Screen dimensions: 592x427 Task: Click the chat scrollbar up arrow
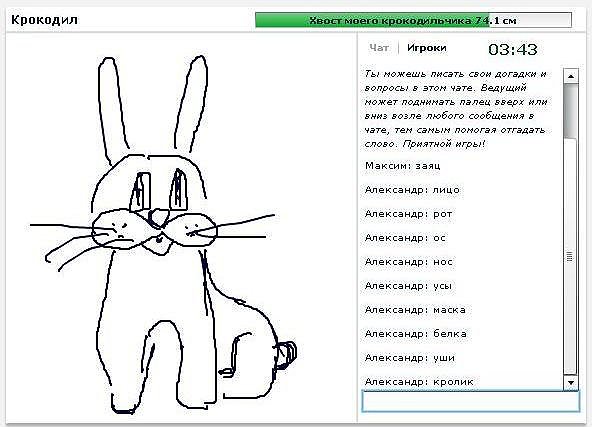coord(570,76)
